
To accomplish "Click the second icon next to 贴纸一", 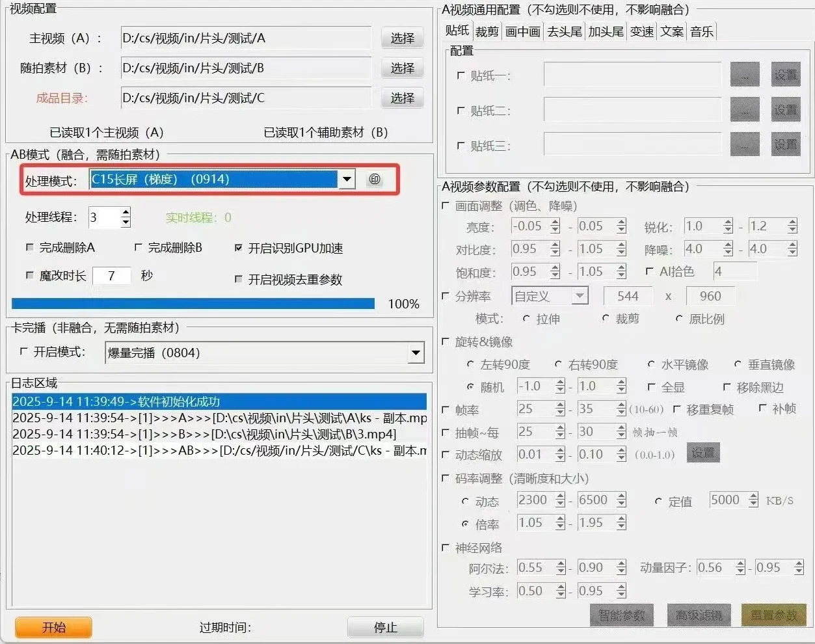I will pos(785,74).
